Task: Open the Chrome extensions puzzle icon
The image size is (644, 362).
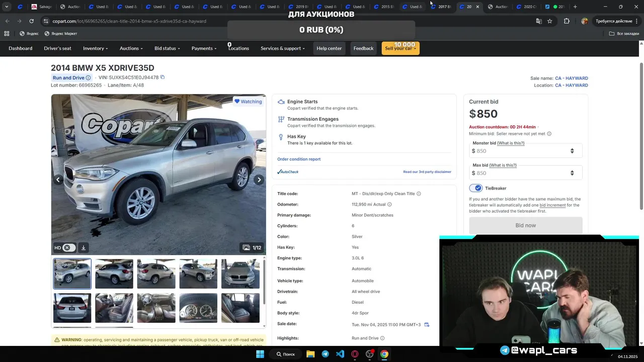Action: pos(567,21)
